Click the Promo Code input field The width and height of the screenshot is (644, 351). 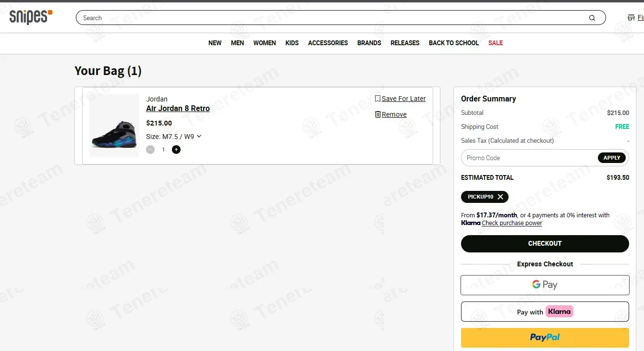(x=528, y=158)
